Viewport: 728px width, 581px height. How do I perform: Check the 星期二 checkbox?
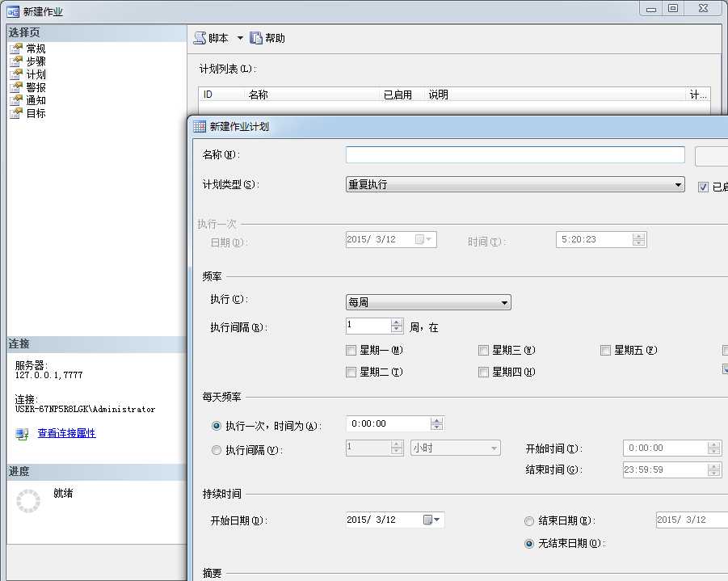(351, 372)
